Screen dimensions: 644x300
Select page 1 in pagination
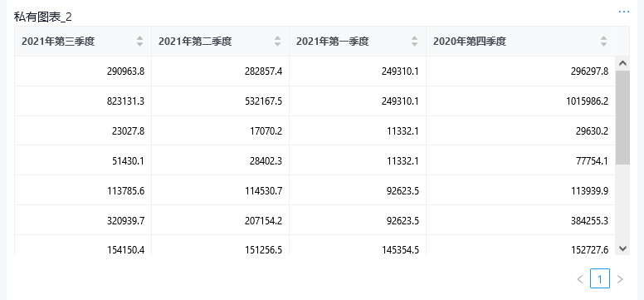(x=600, y=279)
